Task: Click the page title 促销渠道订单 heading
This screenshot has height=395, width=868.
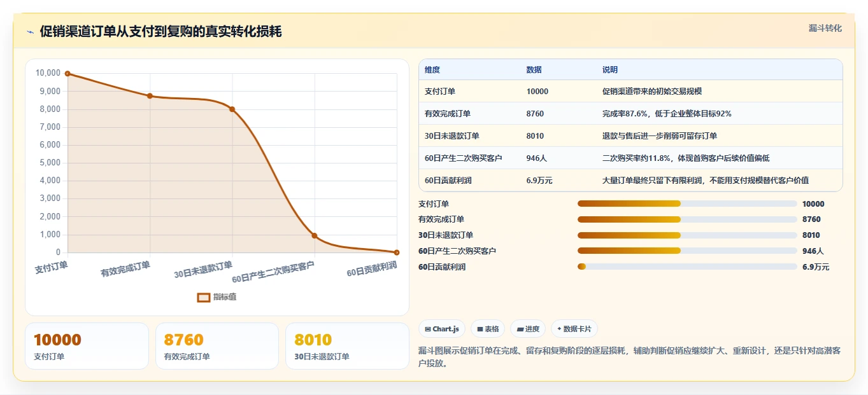Action: [x=160, y=32]
